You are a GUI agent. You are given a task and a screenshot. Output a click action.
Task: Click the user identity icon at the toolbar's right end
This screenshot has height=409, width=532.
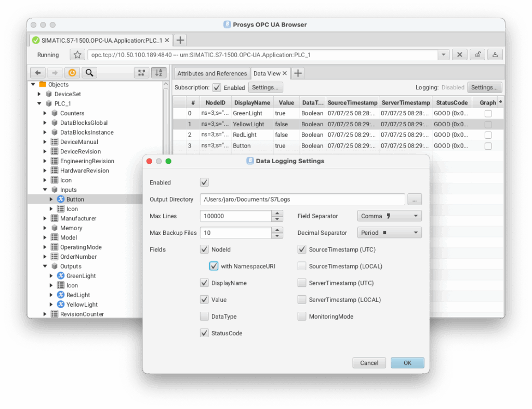[495, 55]
